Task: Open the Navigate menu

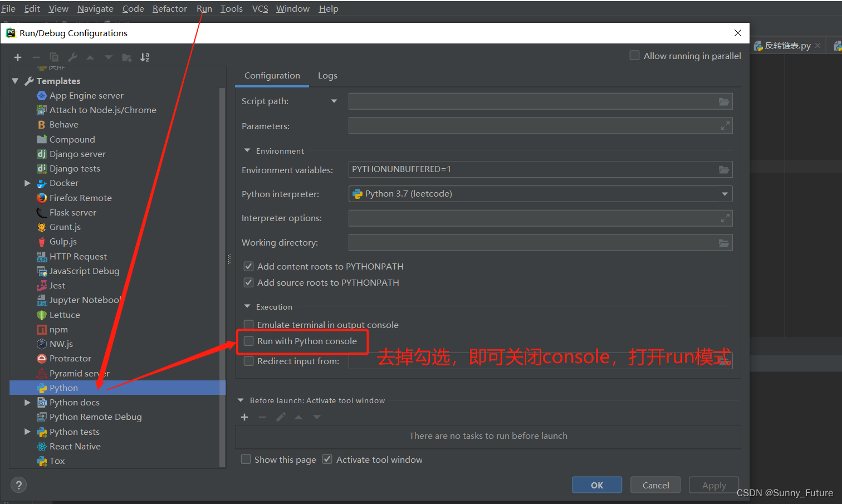Action: (95, 9)
